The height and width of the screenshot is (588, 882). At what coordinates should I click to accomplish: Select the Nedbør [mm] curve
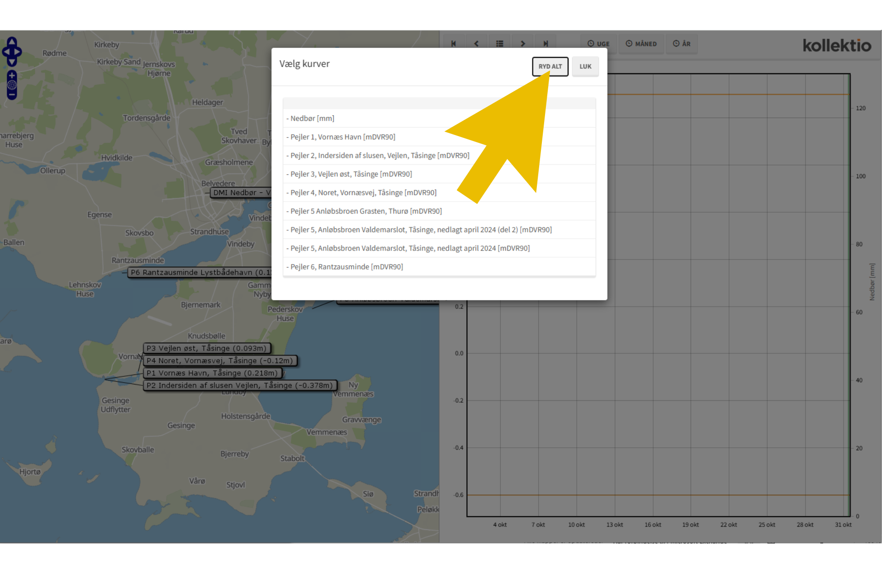312,119
